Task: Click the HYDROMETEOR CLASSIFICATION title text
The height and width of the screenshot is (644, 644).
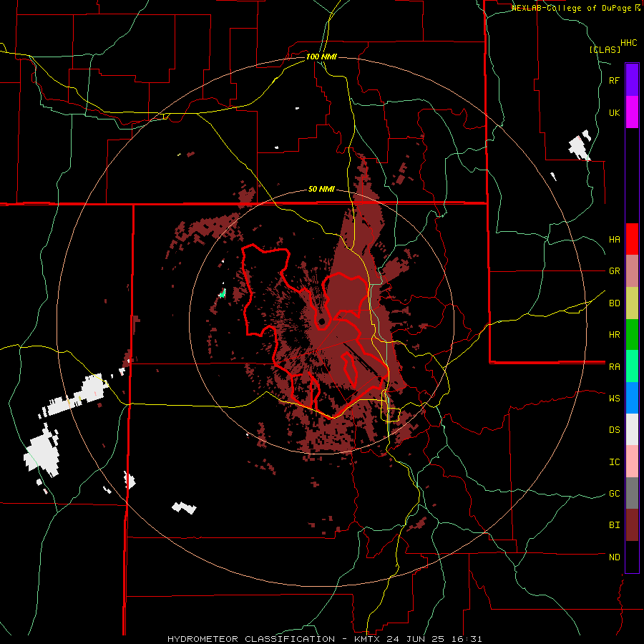Action: [251, 639]
